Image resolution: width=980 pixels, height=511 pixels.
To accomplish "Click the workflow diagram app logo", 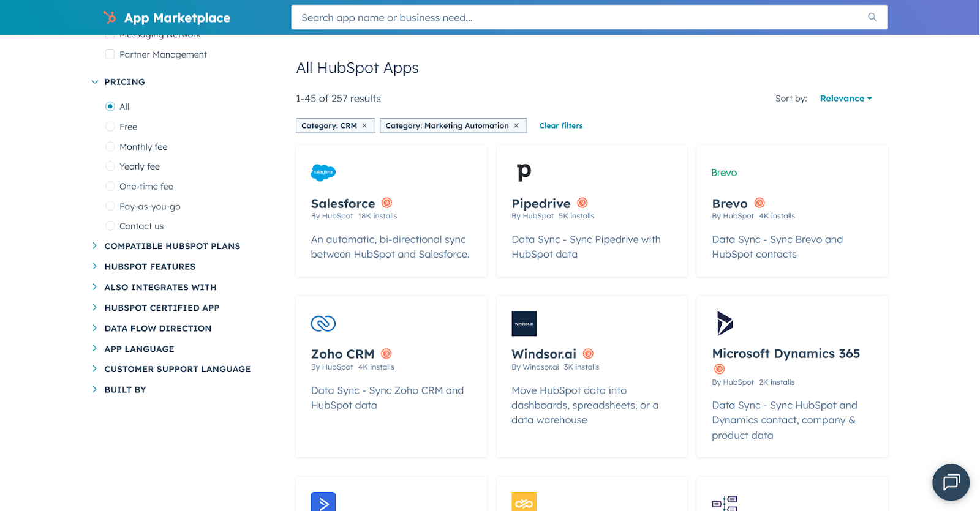I will [724, 502].
